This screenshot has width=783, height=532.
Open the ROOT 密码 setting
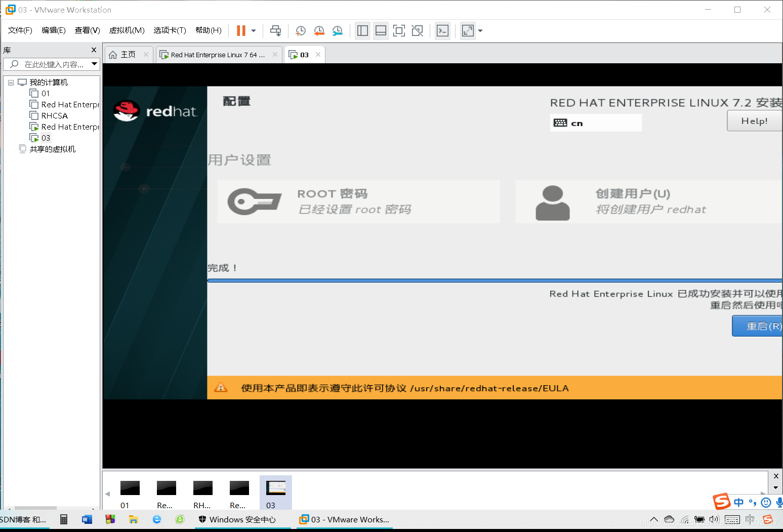coord(358,201)
